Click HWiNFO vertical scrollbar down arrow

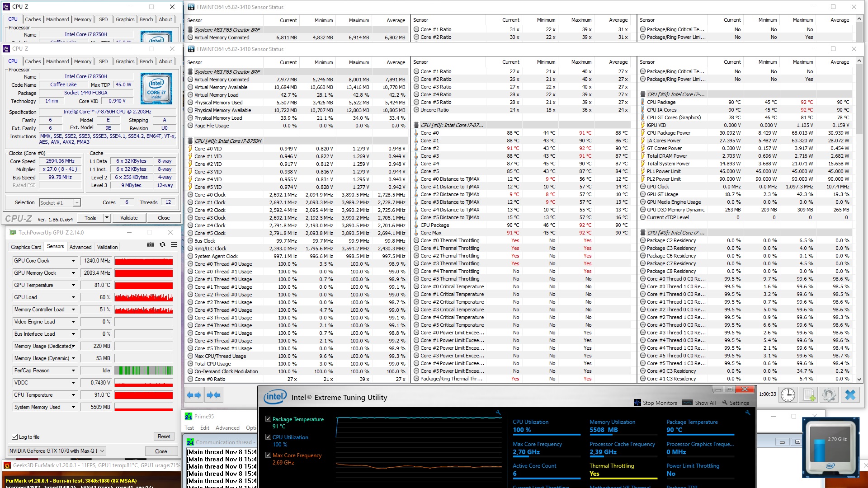pyautogui.click(x=859, y=380)
